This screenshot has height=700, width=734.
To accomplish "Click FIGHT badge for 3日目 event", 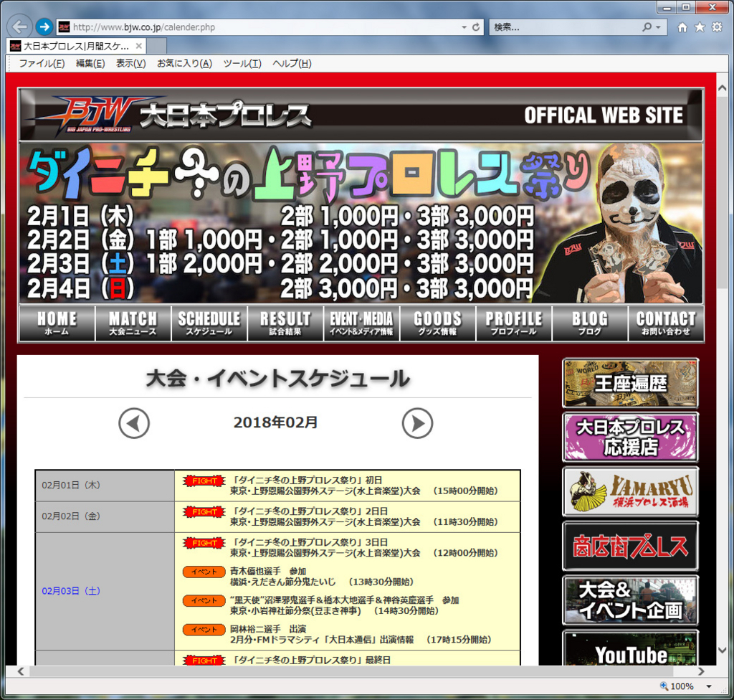I will click(x=204, y=543).
